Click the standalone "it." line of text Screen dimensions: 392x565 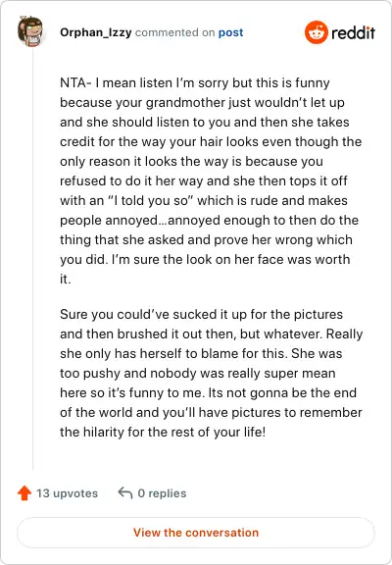pos(66,279)
